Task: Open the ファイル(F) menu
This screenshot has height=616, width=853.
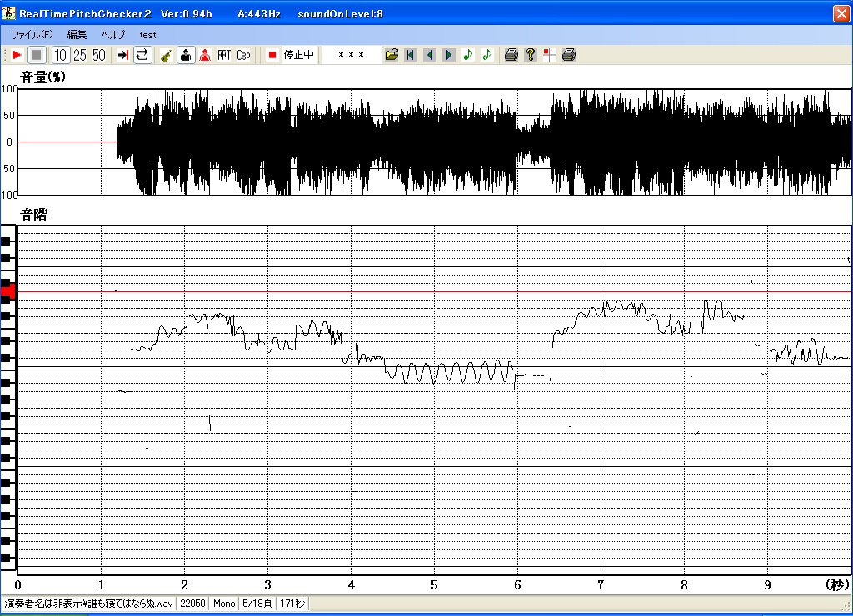Action: pos(32,35)
